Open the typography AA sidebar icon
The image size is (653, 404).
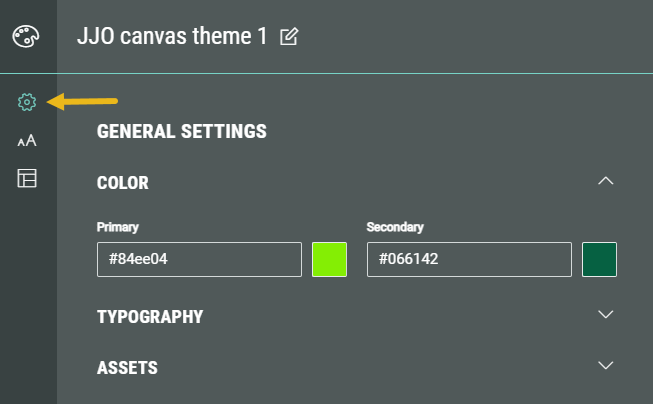(27, 140)
